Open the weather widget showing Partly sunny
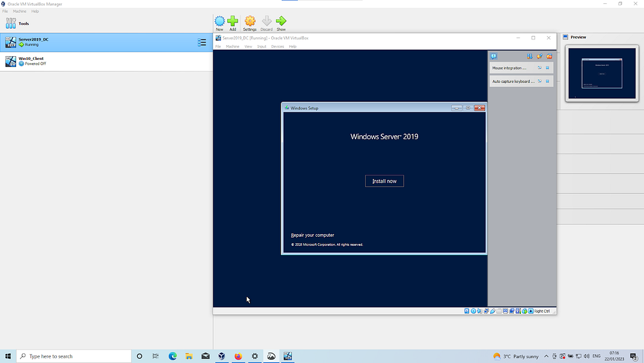The width and height of the screenshot is (644, 363). [x=515, y=356]
